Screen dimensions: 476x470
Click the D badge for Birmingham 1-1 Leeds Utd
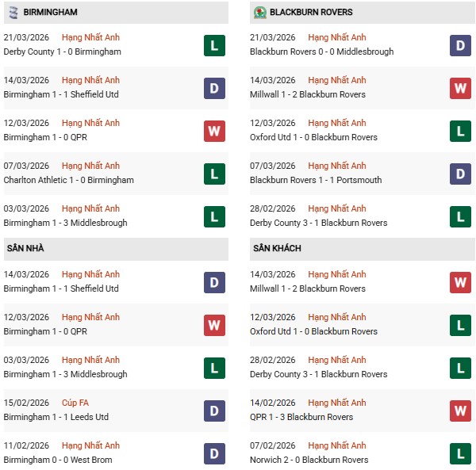(214, 411)
